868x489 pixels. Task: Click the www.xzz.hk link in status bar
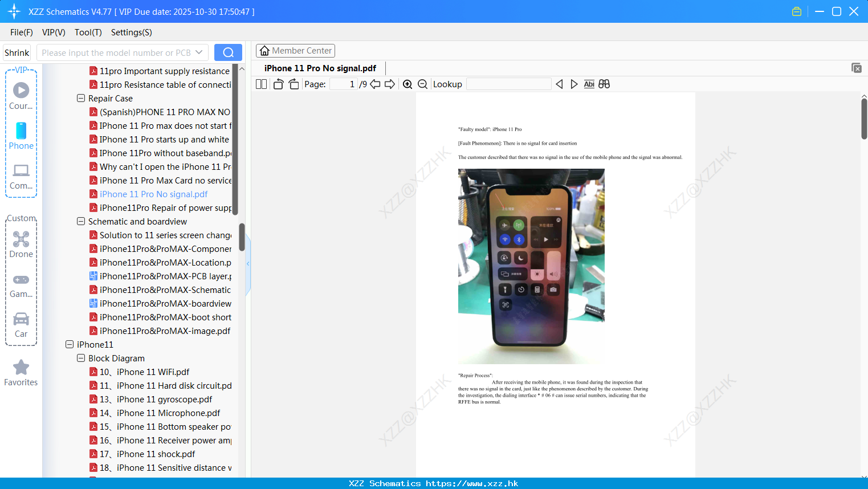coord(472,483)
